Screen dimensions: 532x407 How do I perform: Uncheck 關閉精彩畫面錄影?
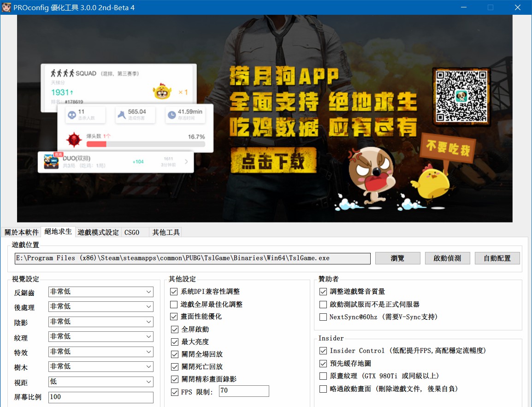(x=175, y=379)
